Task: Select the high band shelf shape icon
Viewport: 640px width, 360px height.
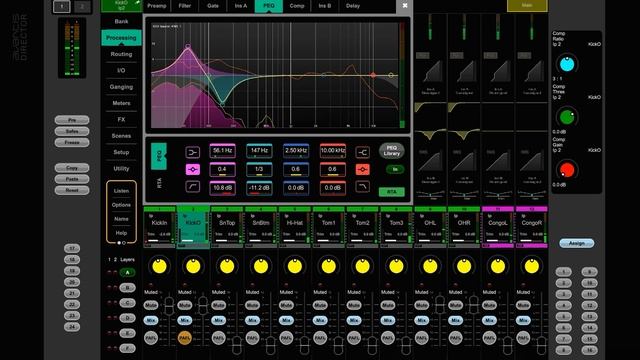Action: click(x=362, y=152)
